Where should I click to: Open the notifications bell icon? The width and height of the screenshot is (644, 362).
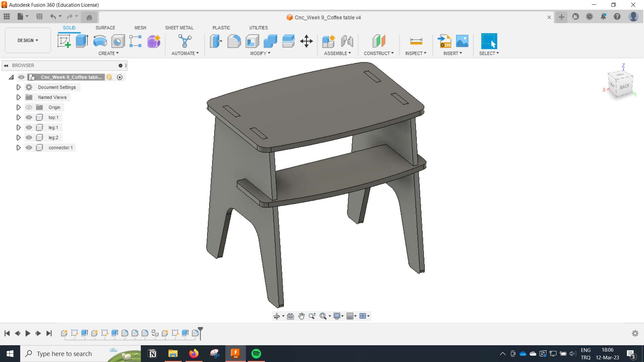tap(603, 16)
